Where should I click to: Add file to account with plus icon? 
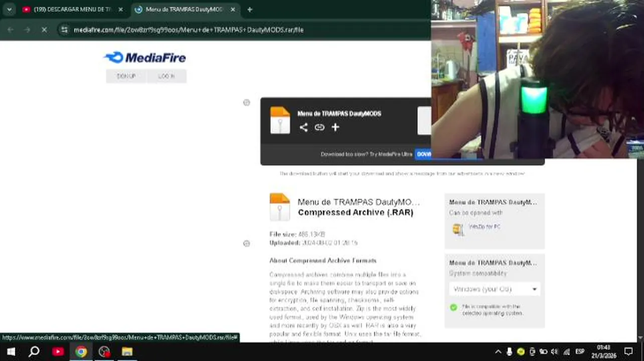coord(335,127)
